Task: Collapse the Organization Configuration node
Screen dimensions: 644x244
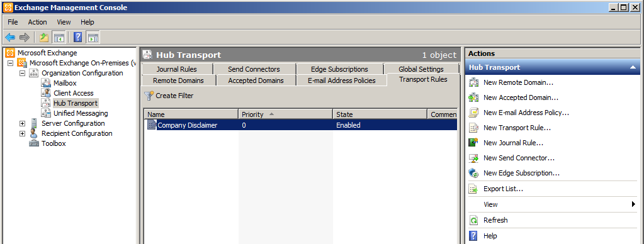Action: (x=22, y=73)
